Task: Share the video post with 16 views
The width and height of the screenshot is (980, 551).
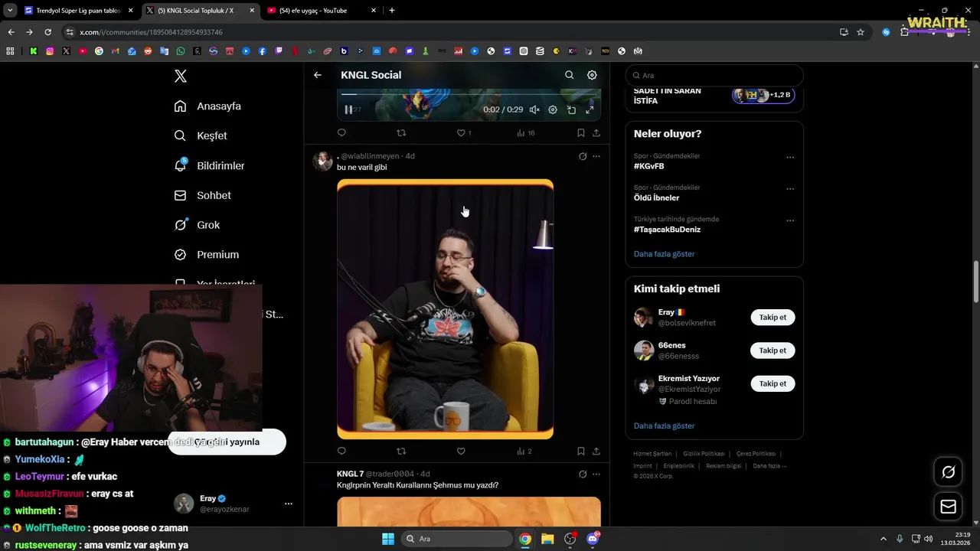Action: coord(596,133)
